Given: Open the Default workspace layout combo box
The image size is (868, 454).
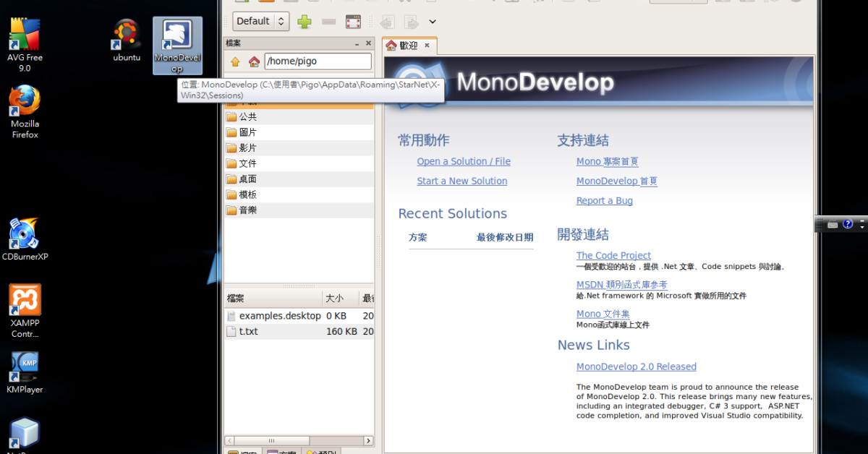Looking at the screenshot, I should [x=260, y=21].
